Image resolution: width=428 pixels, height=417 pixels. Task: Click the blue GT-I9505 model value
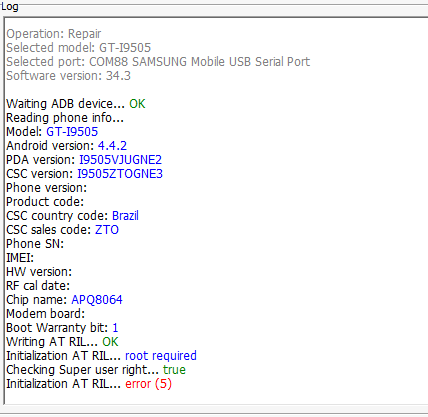click(72, 132)
